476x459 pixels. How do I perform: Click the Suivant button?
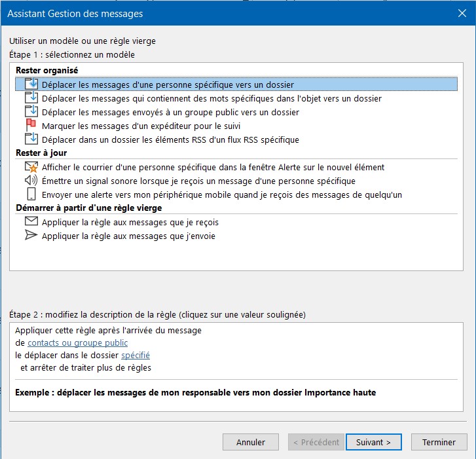[374, 442]
